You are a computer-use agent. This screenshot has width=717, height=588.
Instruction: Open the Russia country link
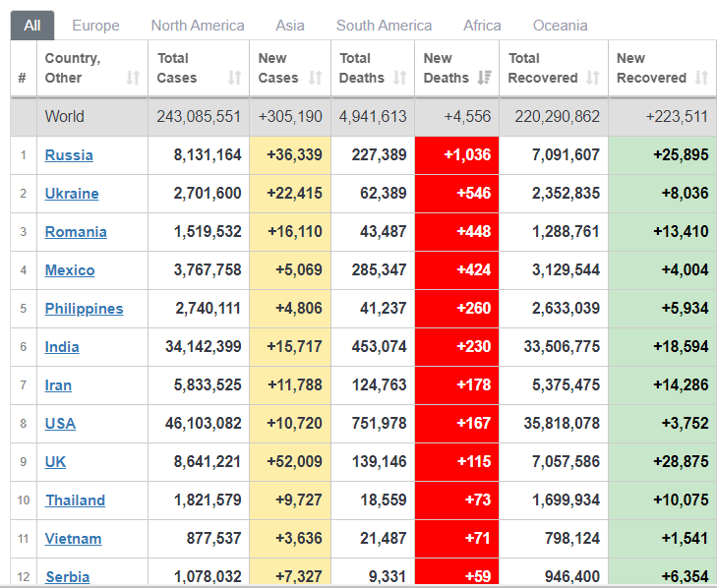69,155
